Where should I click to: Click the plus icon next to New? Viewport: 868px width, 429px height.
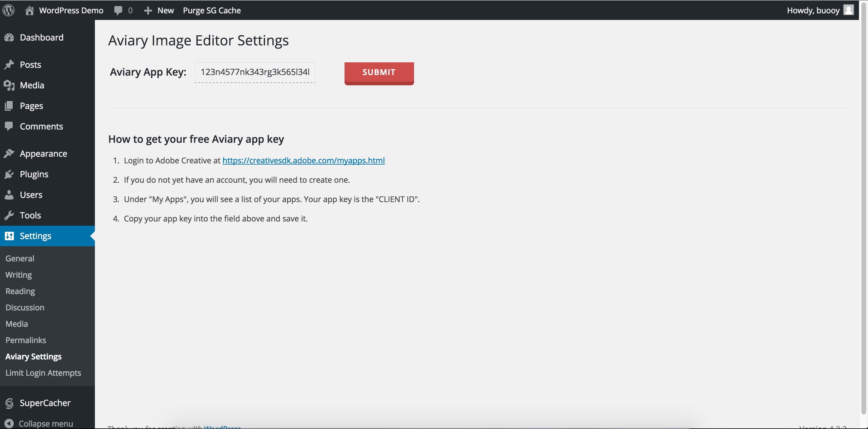click(x=147, y=11)
